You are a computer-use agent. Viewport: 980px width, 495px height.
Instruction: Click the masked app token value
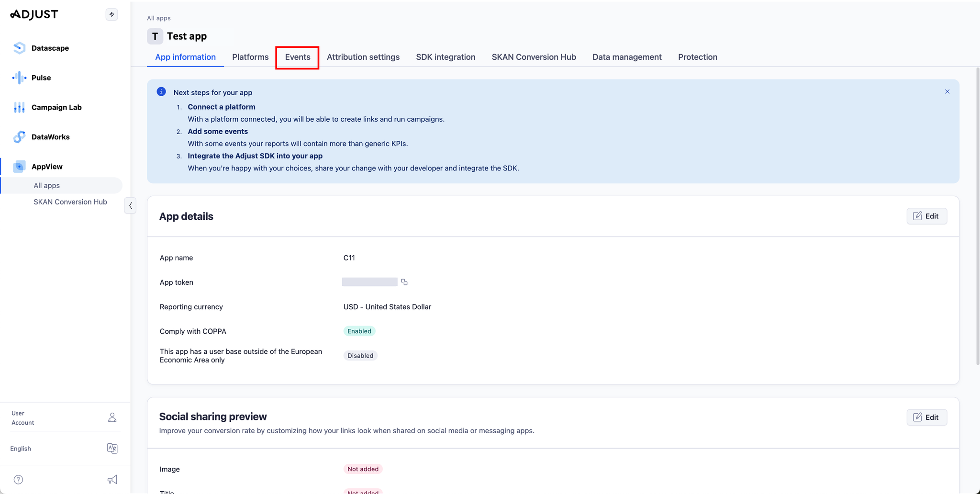click(369, 282)
